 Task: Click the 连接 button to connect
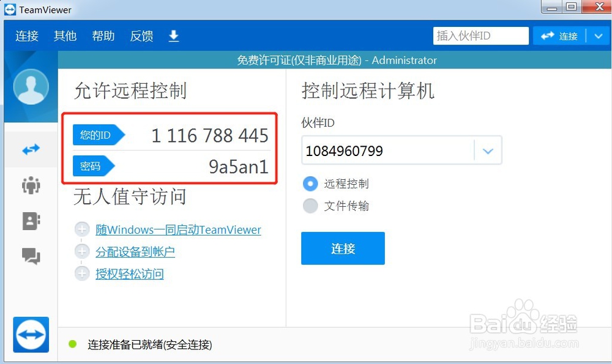(x=343, y=248)
